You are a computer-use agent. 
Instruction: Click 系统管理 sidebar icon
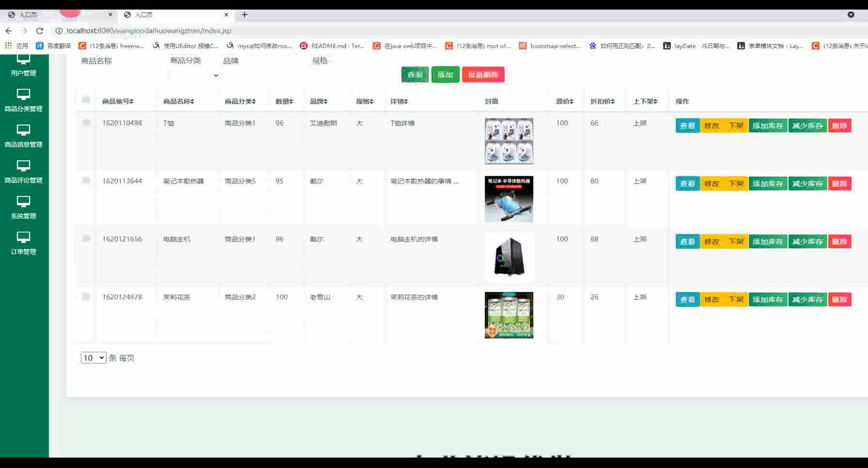[23, 202]
